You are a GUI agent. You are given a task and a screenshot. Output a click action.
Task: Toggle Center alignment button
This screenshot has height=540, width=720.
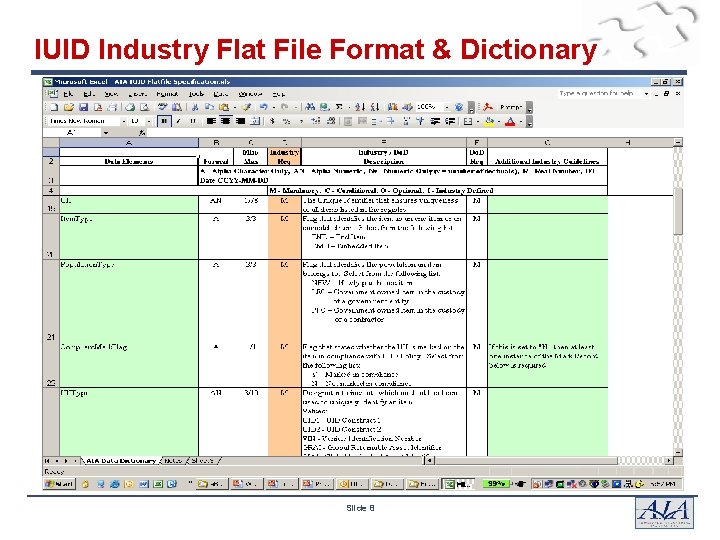pyautogui.click(x=225, y=121)
